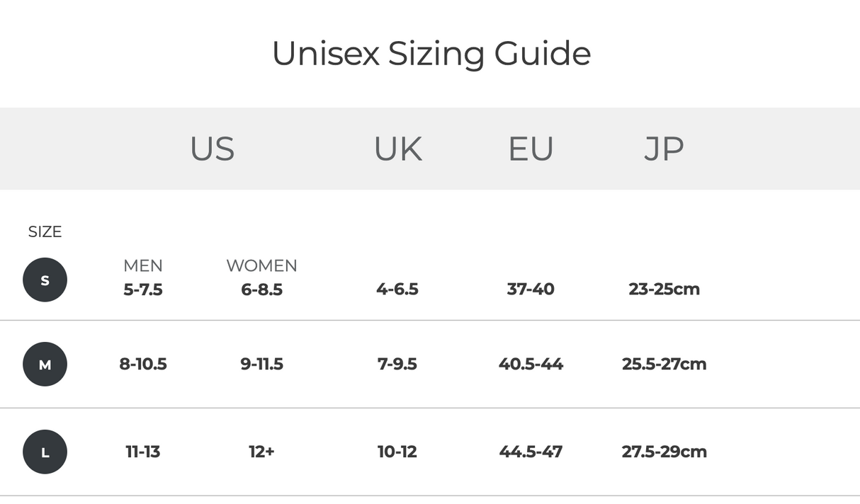Click the EU 44.5-47 large value
This screenshot has height=504, width=860.
(x=531, y=452)
